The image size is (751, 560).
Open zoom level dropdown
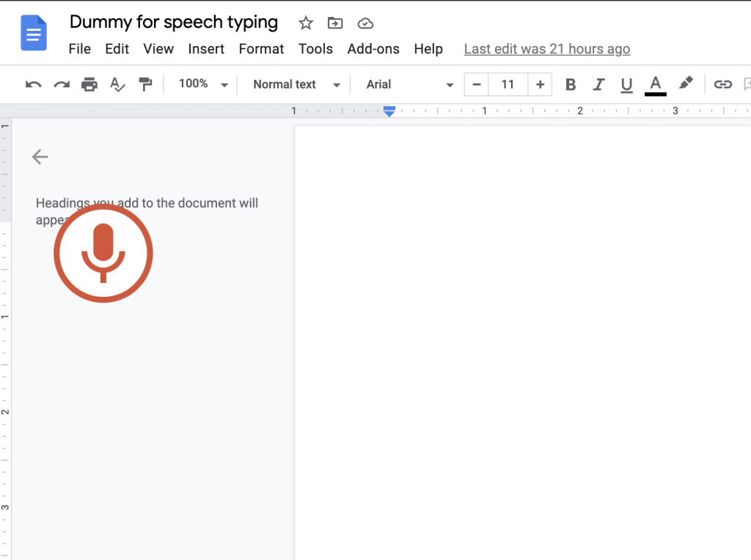point(203,84)
